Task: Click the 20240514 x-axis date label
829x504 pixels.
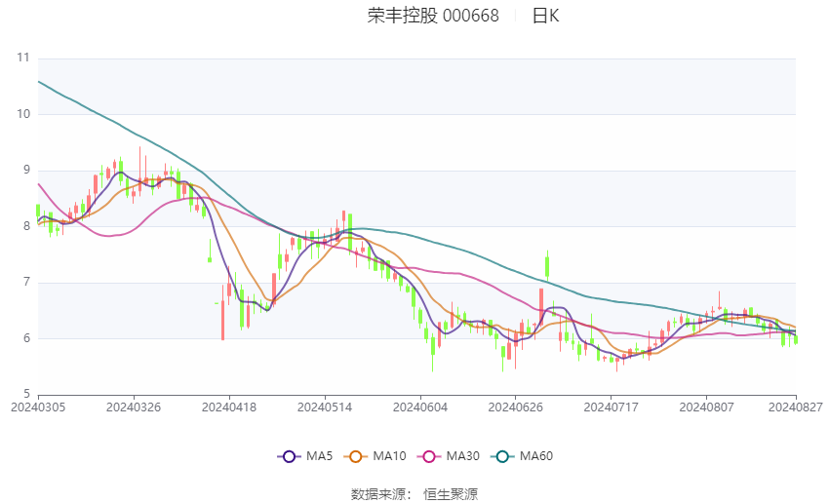Action: click(325, 407)
